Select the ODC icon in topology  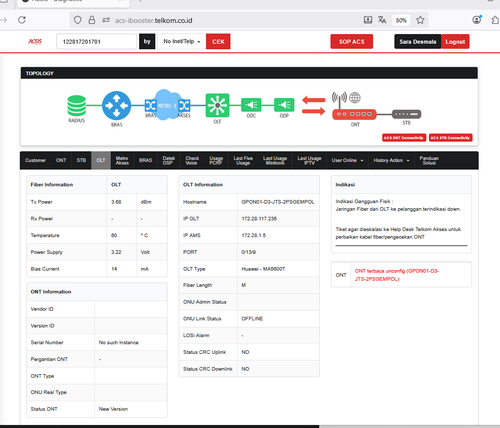click(251, 105)
